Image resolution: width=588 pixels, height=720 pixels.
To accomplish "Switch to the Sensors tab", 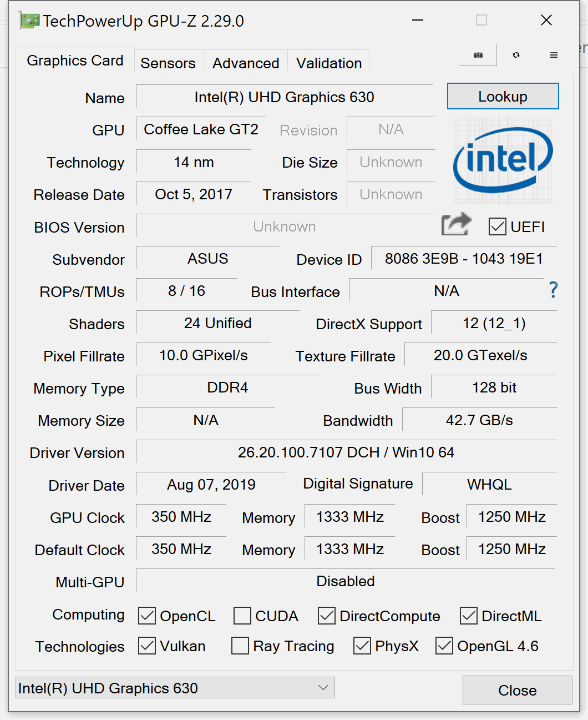I will click(x=168, y=63).
